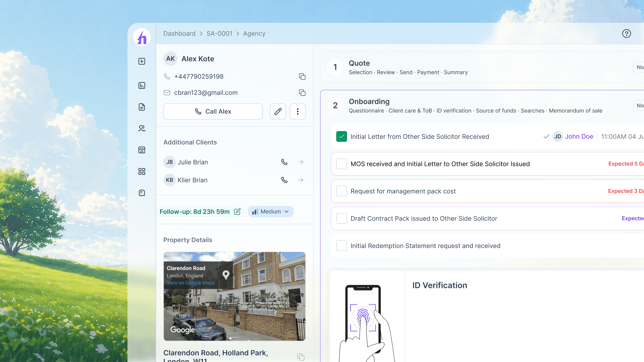Open the storefront agency sidebar icon

(x=142, y=150)
